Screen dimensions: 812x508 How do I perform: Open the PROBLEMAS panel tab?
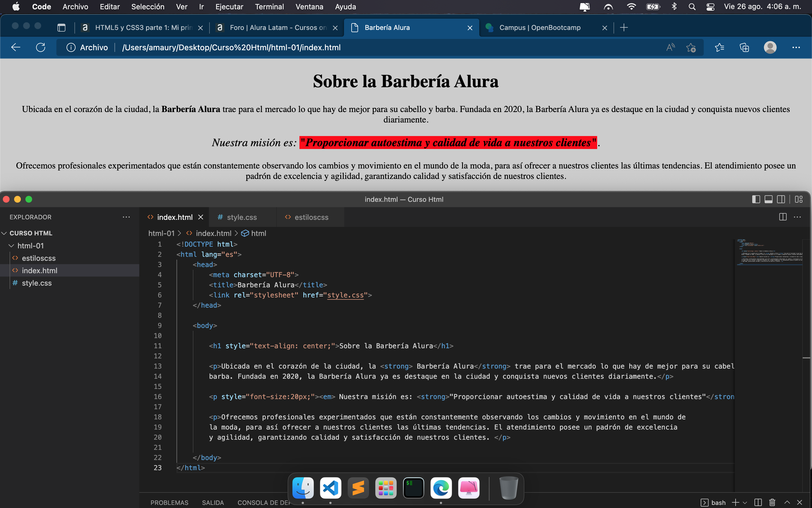coord(169,502)
